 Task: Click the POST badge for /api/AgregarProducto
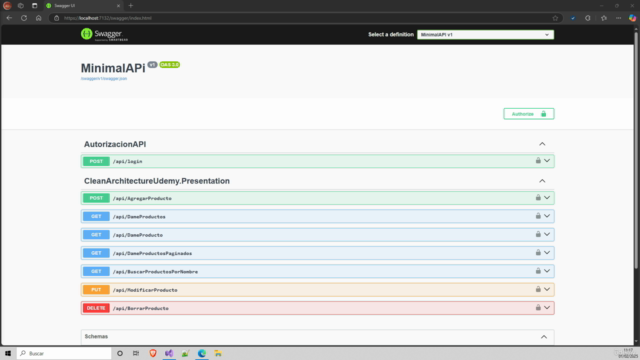coord(96,198)
